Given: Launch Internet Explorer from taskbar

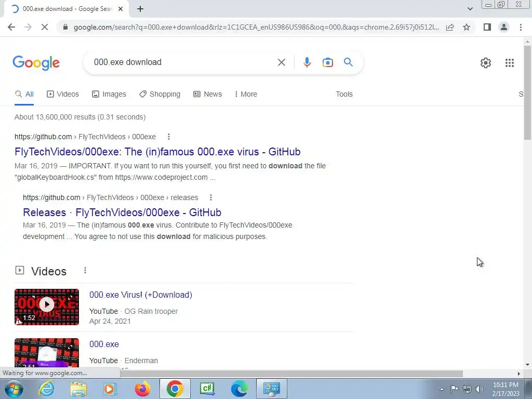Looking at the screenshot, I should (46, 389).
